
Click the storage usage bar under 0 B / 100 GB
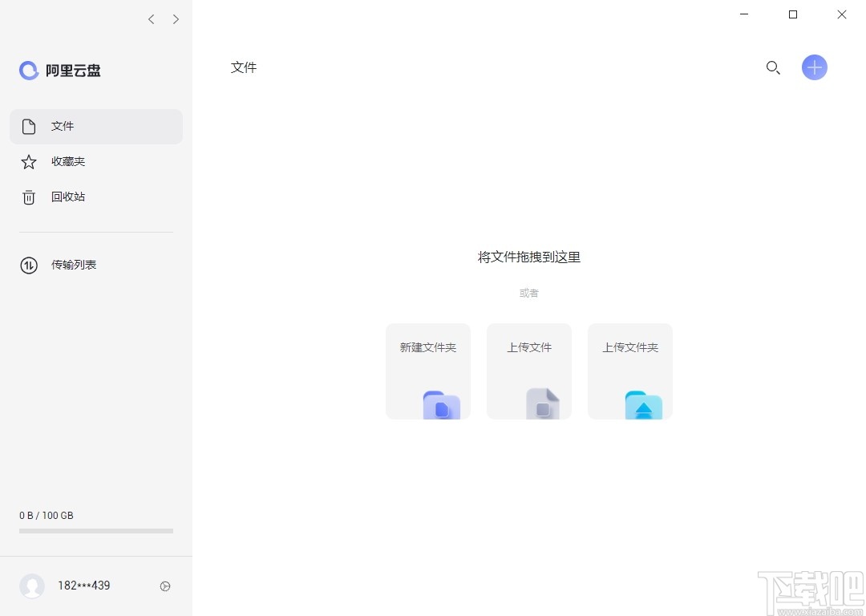click(95, 530)
